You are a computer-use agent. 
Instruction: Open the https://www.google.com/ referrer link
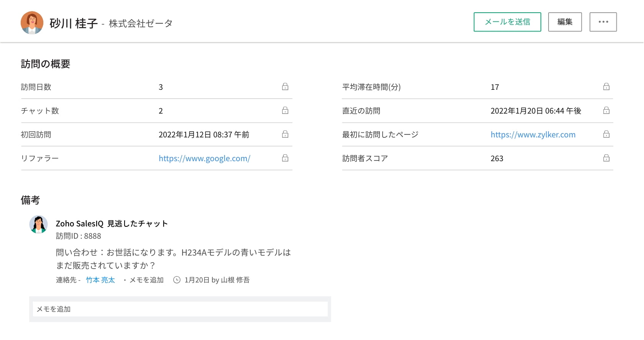click(204, 158)
